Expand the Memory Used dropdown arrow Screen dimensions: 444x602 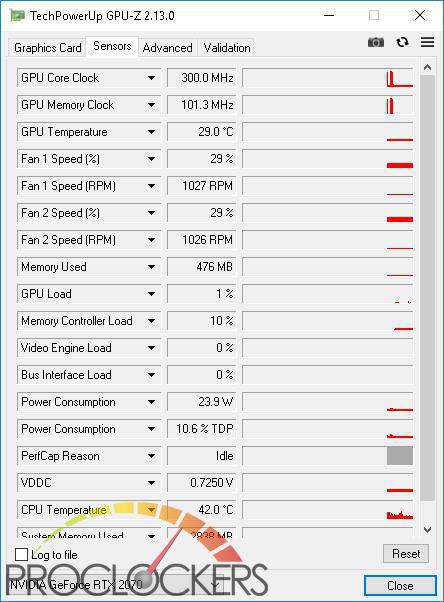(151, 267)
